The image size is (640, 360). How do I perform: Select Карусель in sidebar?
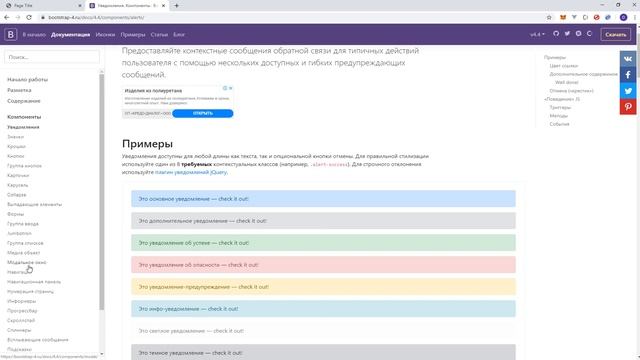pyautogui.click(x=18, y=185)
